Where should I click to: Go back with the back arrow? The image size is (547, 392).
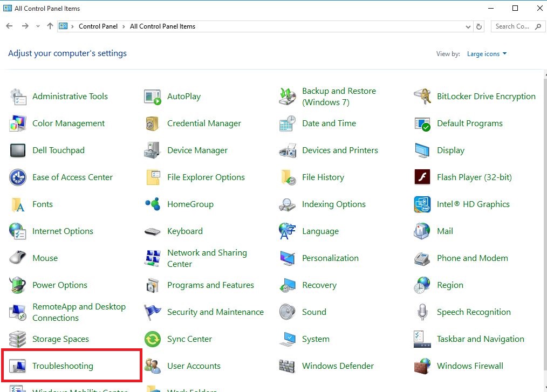(x=9, y=26)
